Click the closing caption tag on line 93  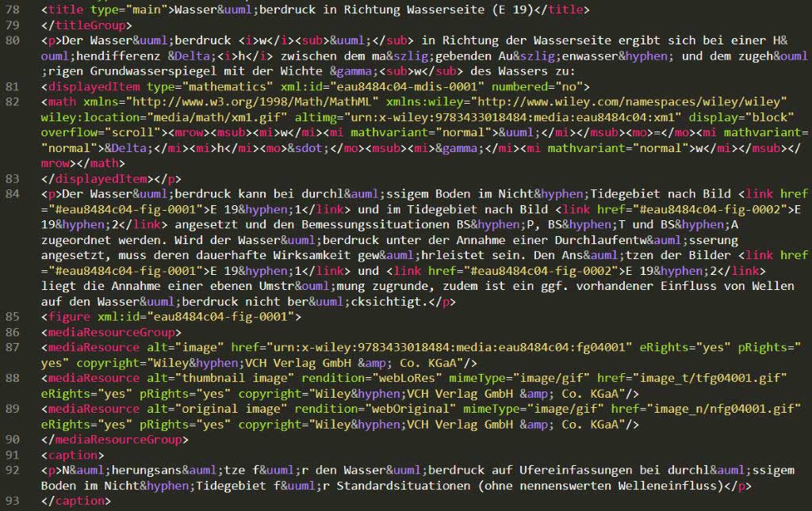point(75,501)
